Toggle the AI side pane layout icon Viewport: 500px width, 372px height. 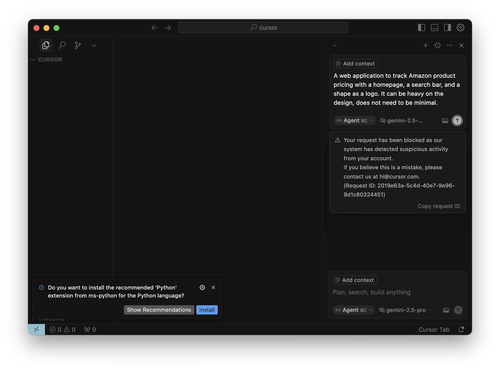click(447, 28)
